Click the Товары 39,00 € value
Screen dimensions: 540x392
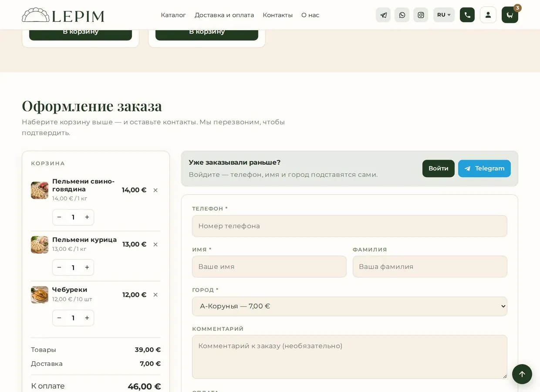point(148,350)
